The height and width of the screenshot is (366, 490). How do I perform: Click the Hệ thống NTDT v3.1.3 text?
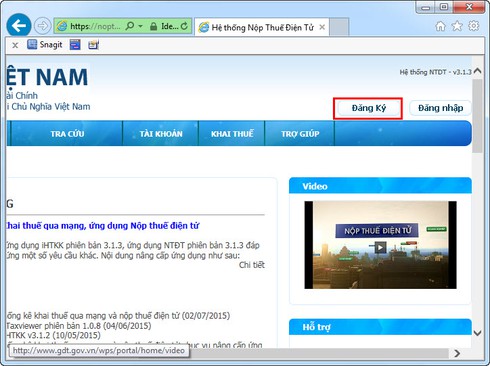[435, 72]
